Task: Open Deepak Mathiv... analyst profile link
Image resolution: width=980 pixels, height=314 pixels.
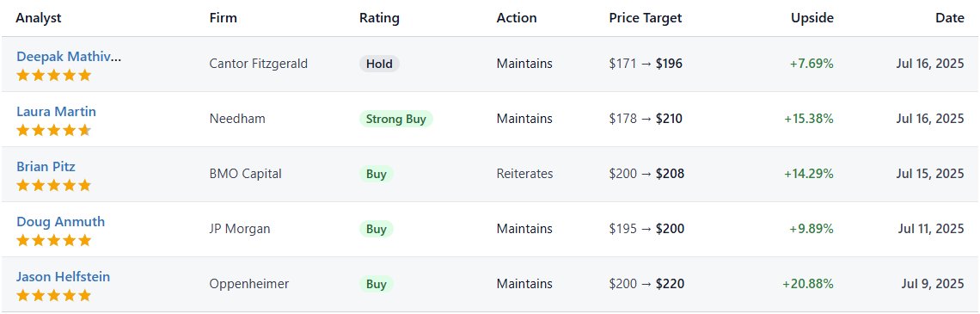Action: point(69,57)
